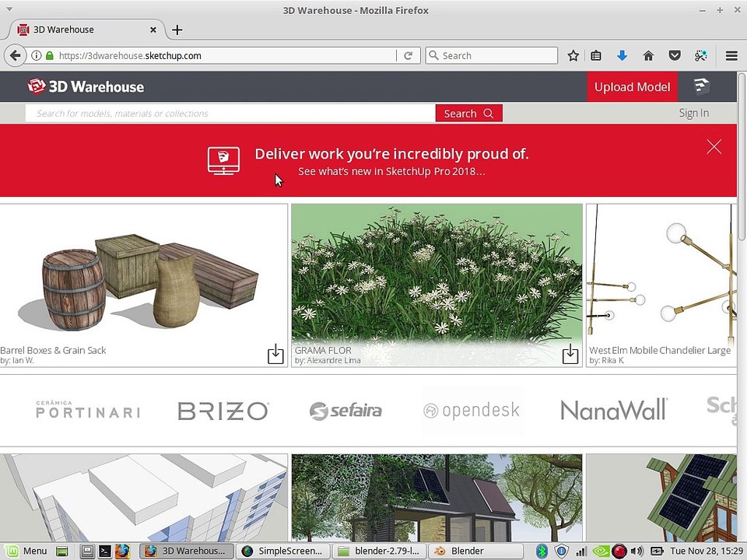Open the Firefox hamburger menu
The width and height of the screenshot is (747, 560).
[x=731, y=56]
